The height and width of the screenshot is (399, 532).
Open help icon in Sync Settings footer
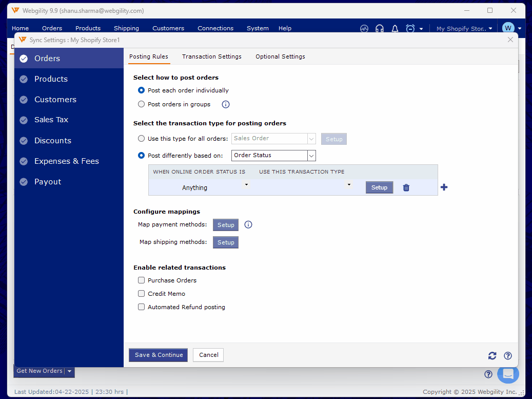click(508, 355)
